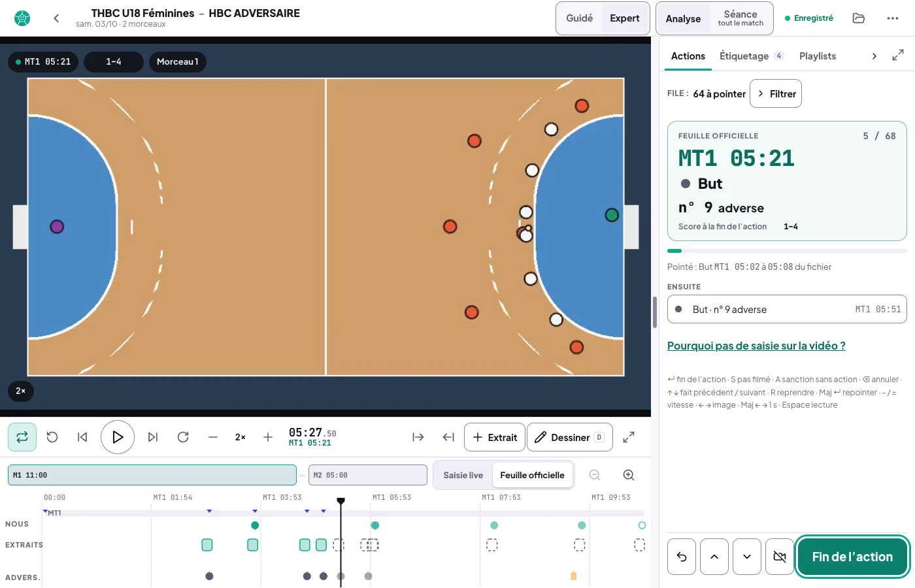Set extract end point arrow icon

448,437
